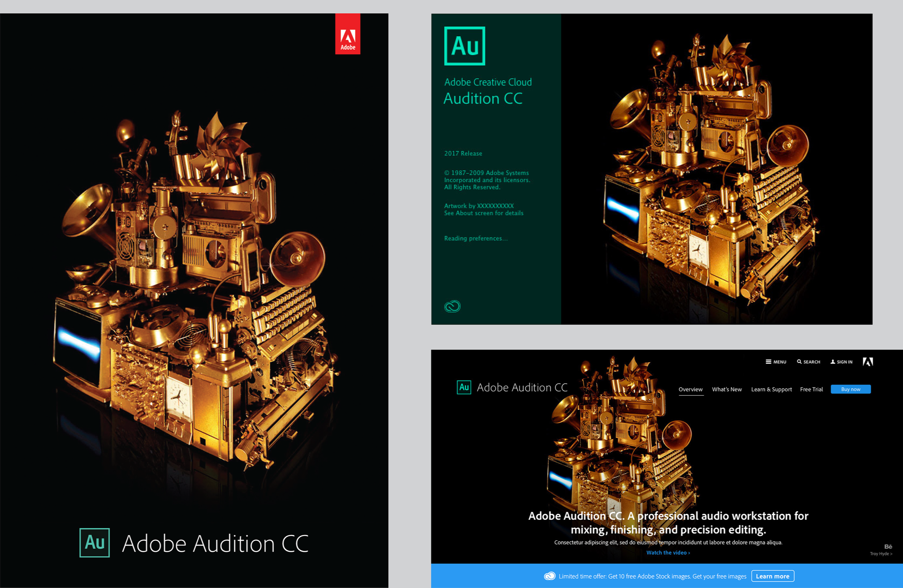Open the hamburger MENU on the website
Viewport: 903px width, 588px height.
[768, 362]
